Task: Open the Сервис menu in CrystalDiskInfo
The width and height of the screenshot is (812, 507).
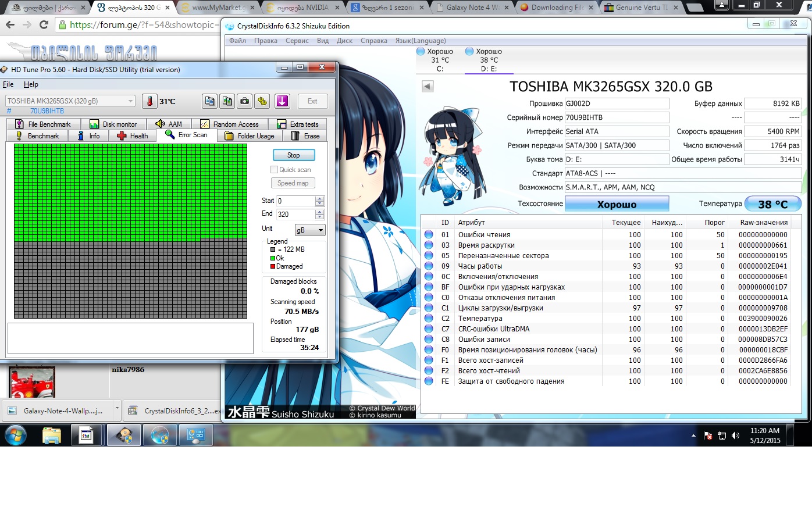Action: point(297,41)
